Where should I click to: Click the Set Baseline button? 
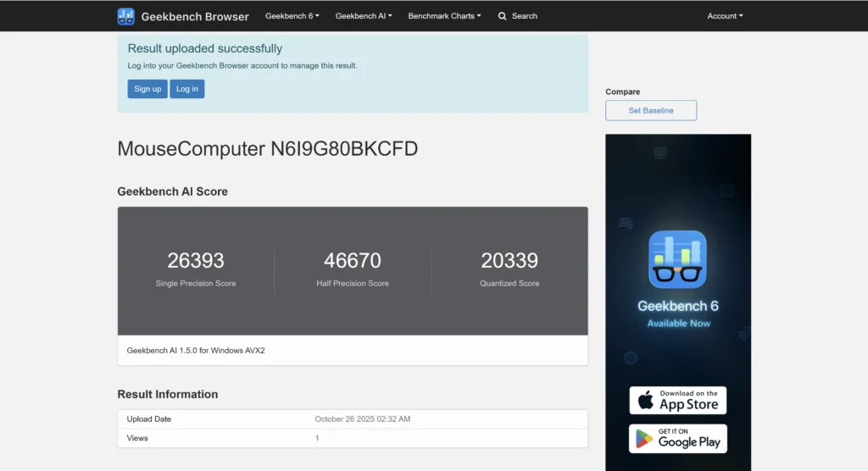pyautogui.click(x=651, y=110)
